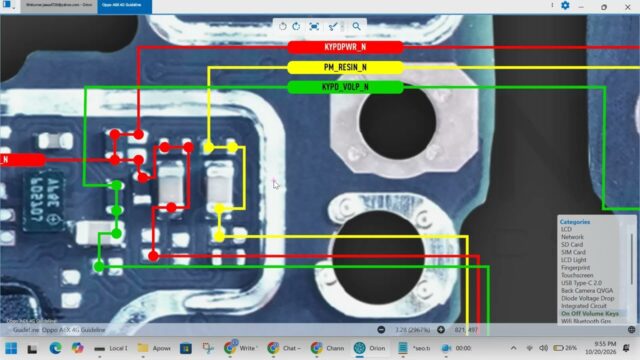Open the volume tray icon

(x=543, y=348)
